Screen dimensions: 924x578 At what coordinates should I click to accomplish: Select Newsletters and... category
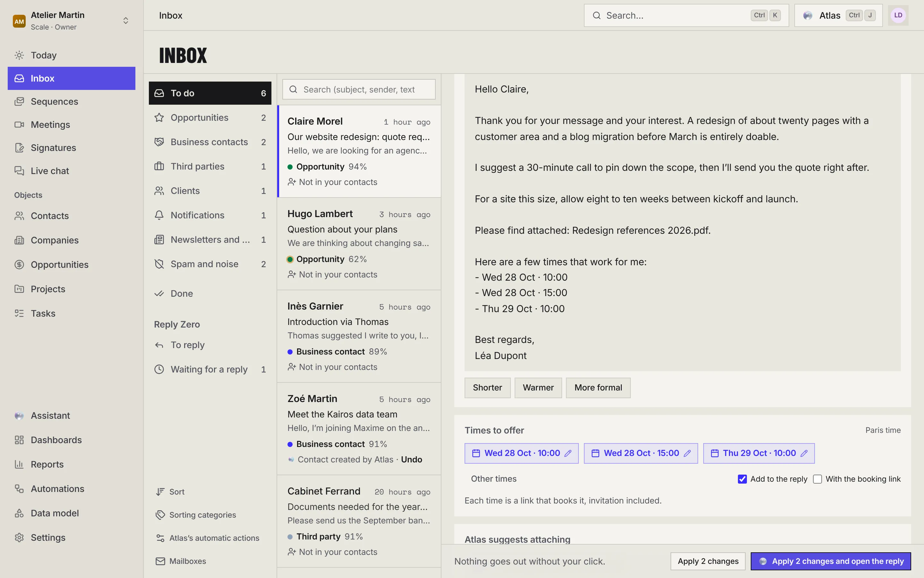[x=210, y=240]
